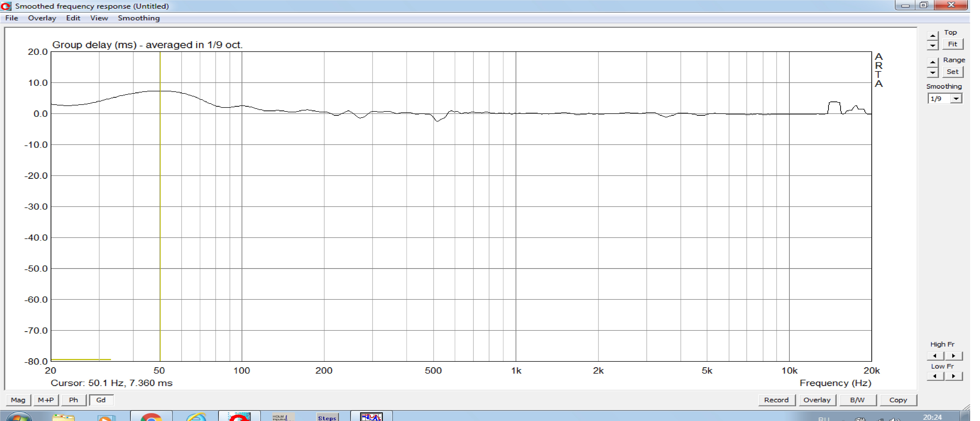Viewport: 980px width, 421px height.
Task: Shift High Fr limit right
Action: [954, 356]
